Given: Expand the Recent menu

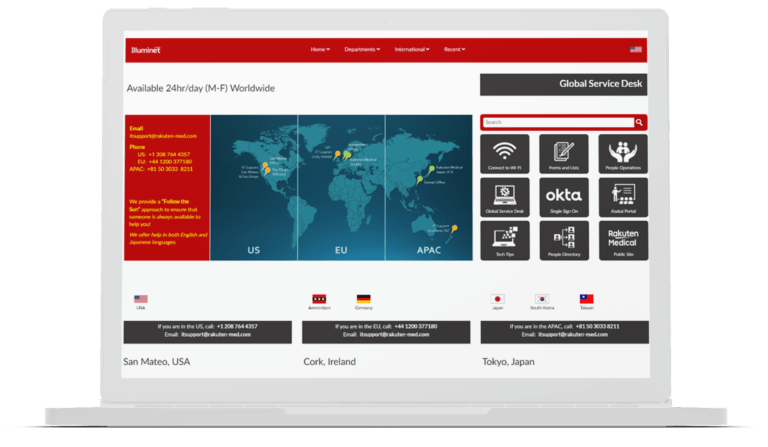Looking at the screenshot, I should [x=455, y=49].
